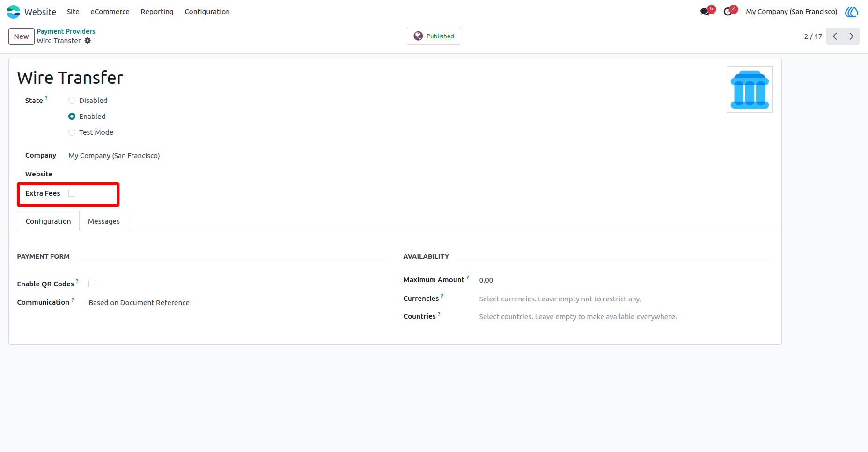This screenshot has height=452, width=868.
Task: Click the bank provider image thumbnail
Action: (x=750, y=89)
